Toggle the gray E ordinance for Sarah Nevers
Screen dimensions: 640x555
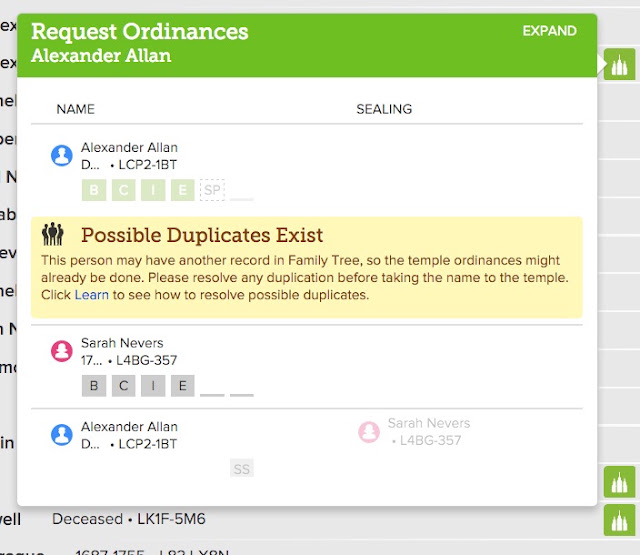[182, 386]
